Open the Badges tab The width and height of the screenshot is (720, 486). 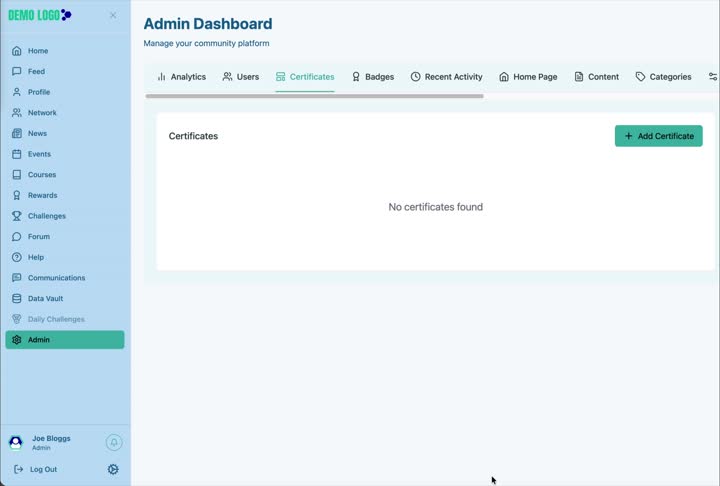372,77
